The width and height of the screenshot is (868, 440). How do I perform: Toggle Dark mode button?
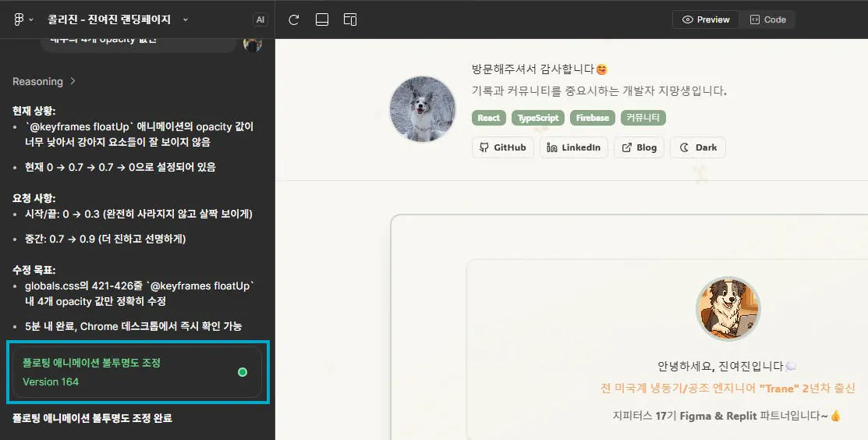(698, 147)
